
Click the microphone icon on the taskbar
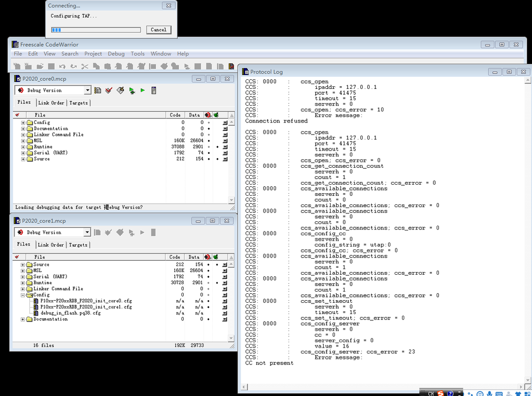pyautogui.click(x=489, y=393)
